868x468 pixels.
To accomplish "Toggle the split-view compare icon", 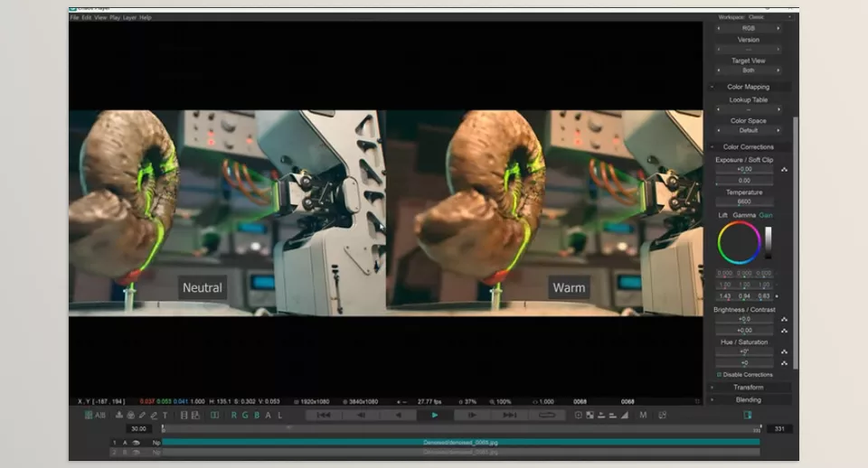I will pyautogui.click(x=214, y=415).
